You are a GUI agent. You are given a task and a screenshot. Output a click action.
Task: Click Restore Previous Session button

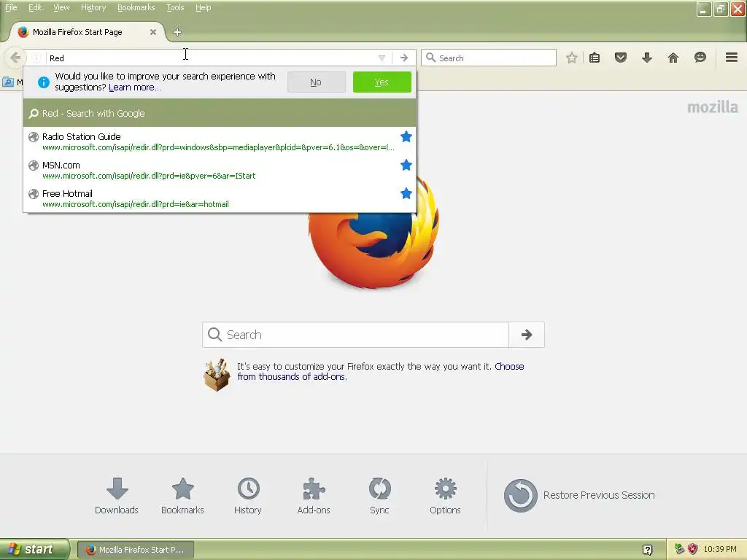click(579, 495)
